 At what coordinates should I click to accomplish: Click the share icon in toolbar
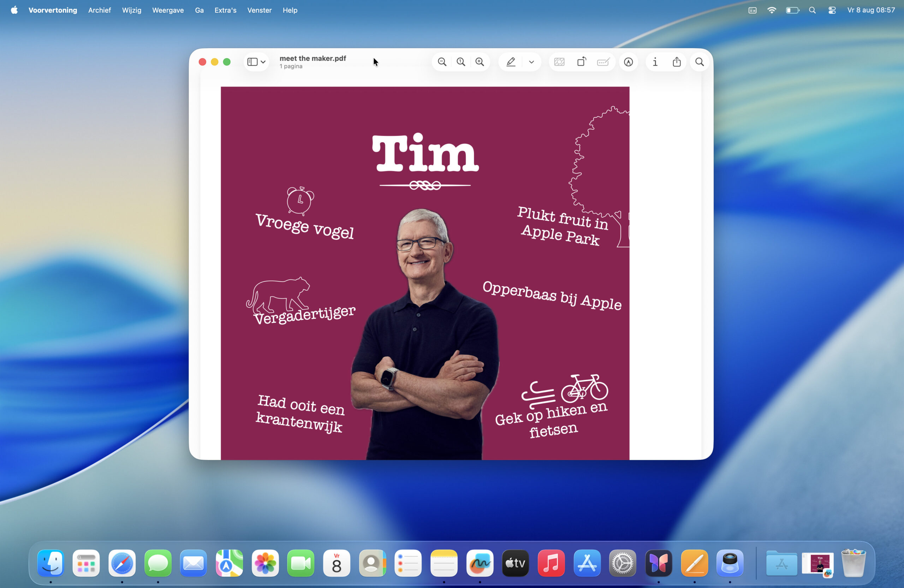677,62
